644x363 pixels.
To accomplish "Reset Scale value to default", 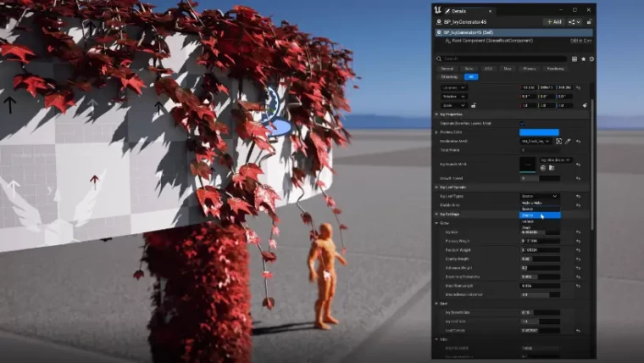I will pyautogui.click(x=585, y=106).
